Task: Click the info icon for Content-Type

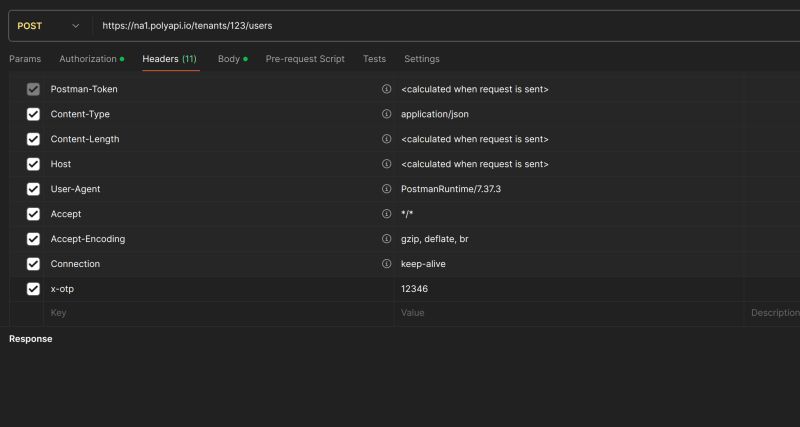Action: pos(386,114)
